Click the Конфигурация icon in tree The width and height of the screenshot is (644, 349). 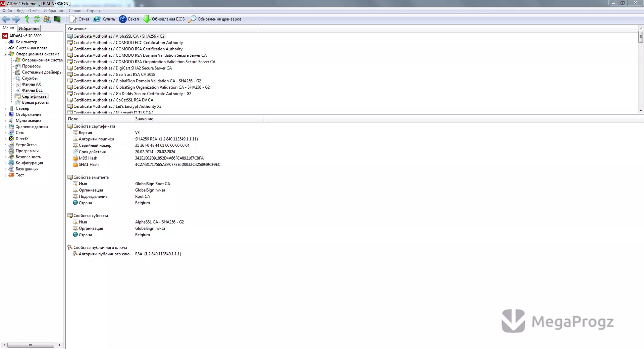[x=11, y=163]
